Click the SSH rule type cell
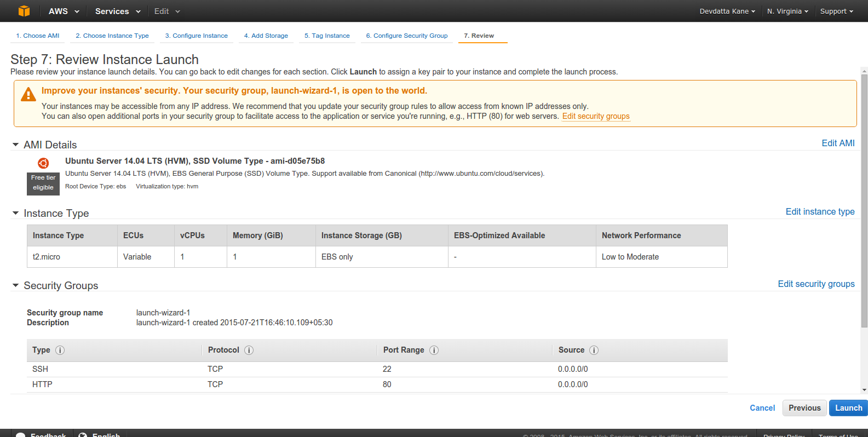 40,369
